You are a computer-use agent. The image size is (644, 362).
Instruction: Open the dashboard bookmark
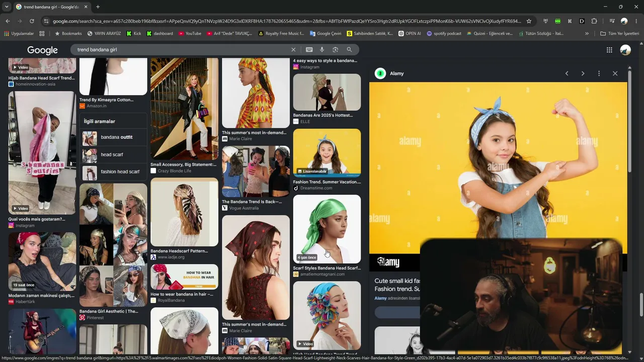[159, 34]
